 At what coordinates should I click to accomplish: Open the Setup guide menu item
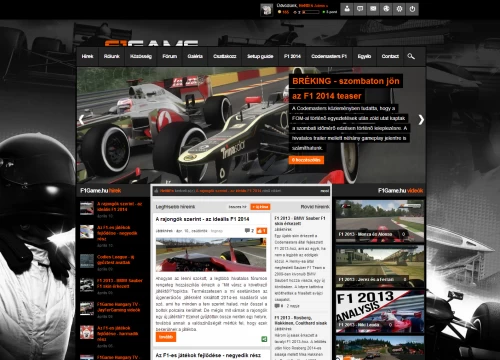click(260, 56)
